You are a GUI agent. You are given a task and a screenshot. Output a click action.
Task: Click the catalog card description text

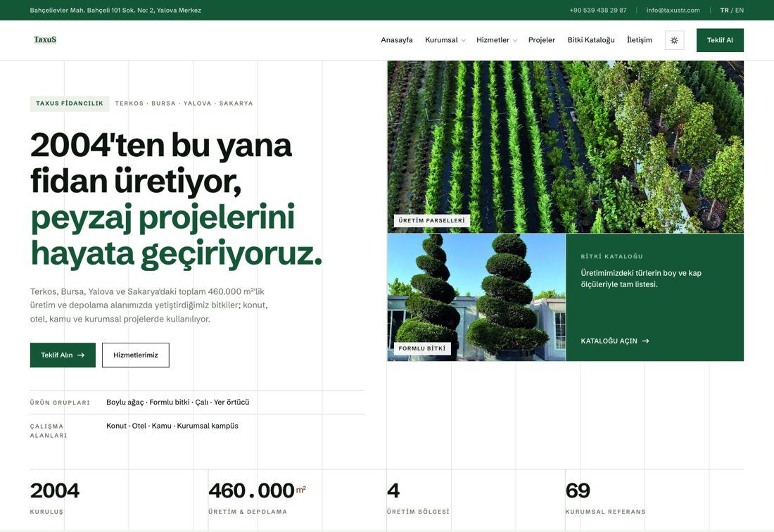(x=641, y=279)
